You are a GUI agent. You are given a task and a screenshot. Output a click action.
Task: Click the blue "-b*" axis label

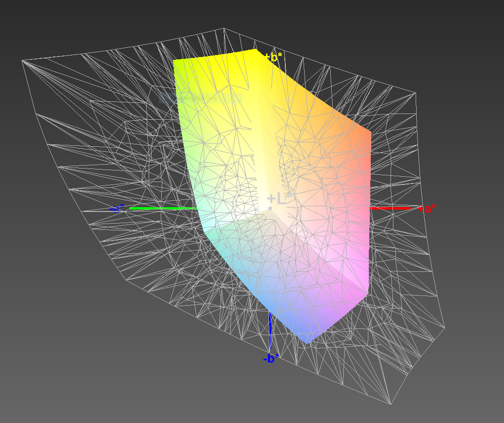(271, 358)
